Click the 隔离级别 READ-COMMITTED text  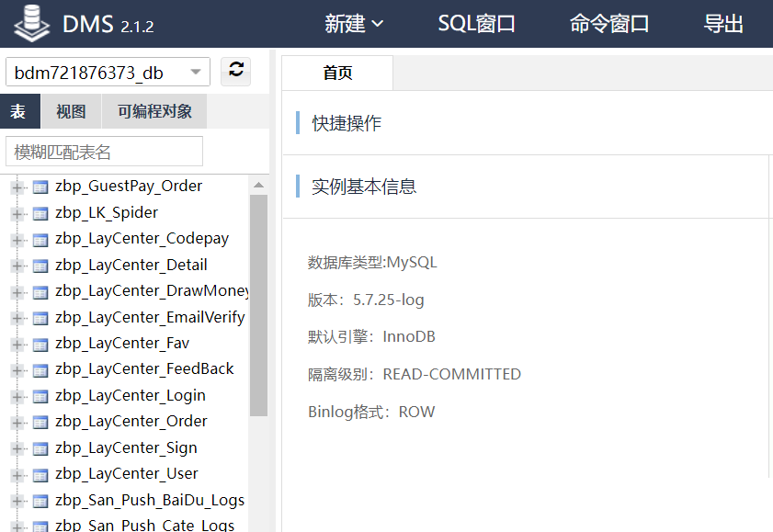[415, 374]
